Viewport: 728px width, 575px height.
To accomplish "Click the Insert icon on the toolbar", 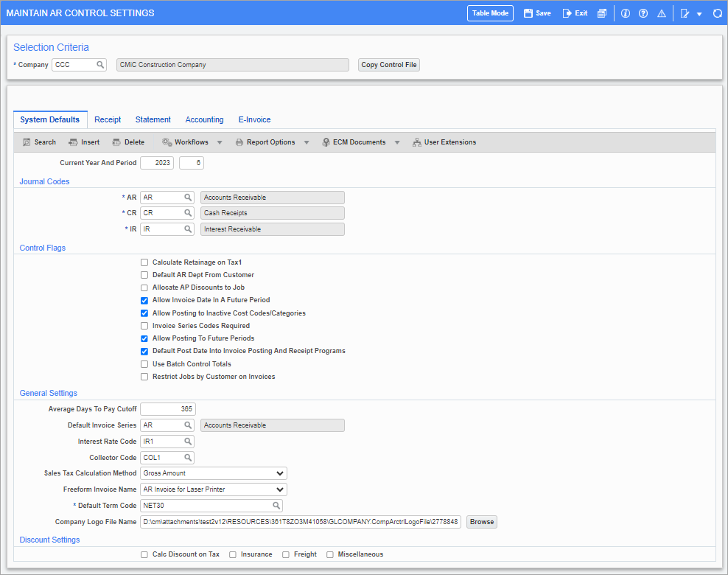I will pyautogui.click(x=83, y=142).
